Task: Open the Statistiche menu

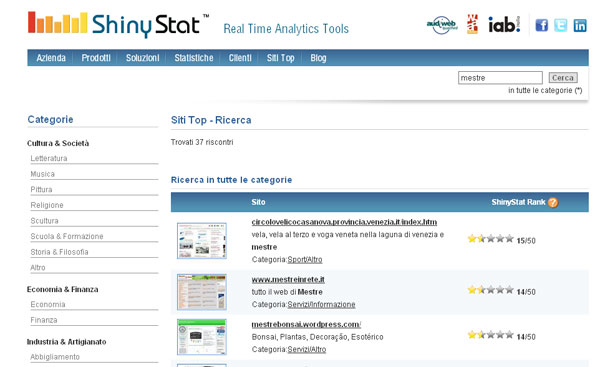Action: (x=194, y=58)
